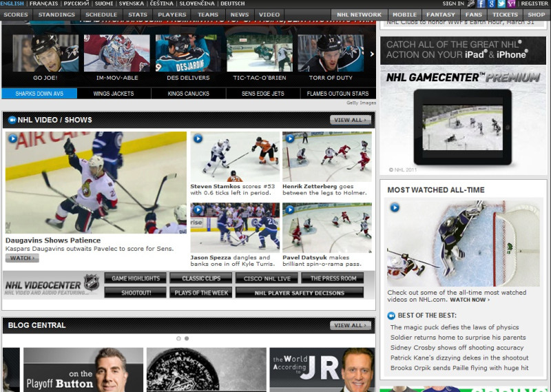Click the Watch Now link

coord(470,300)
